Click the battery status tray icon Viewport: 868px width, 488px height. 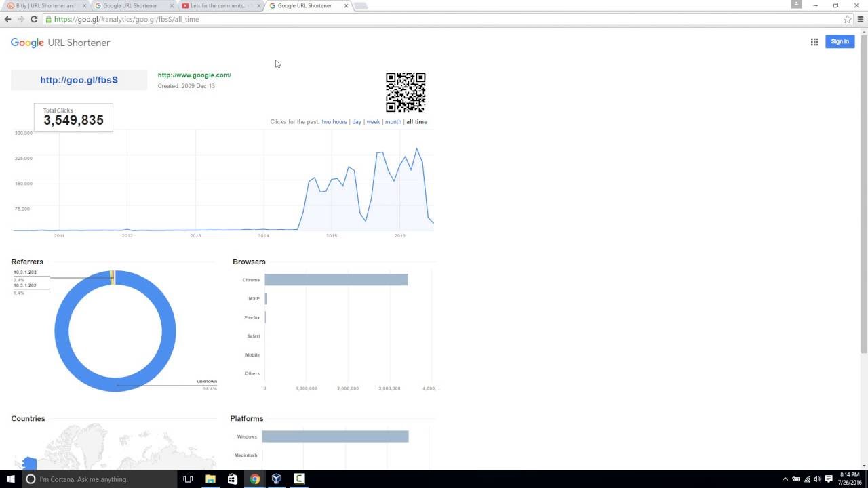click(x=796, y=479)
